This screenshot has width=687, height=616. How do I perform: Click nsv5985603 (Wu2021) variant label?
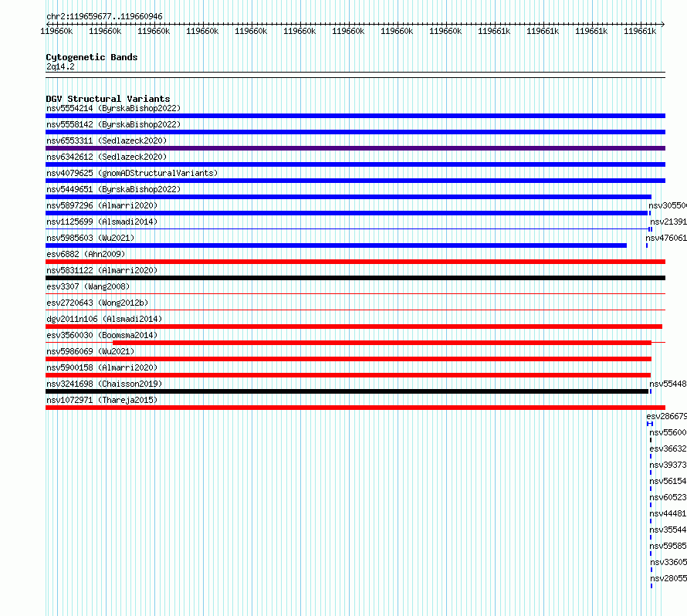pyautogui.click(x=90, y=238)
